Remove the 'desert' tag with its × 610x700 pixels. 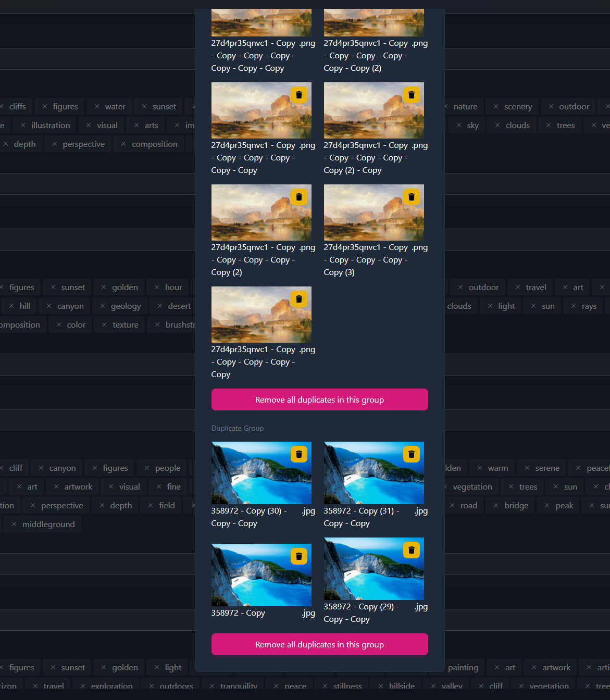(160, 306)
